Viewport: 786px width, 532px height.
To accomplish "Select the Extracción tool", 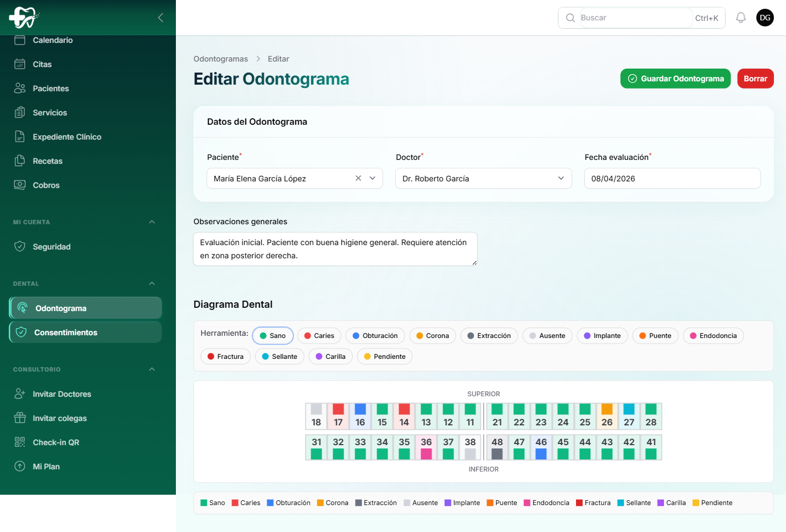I will 489,336.
